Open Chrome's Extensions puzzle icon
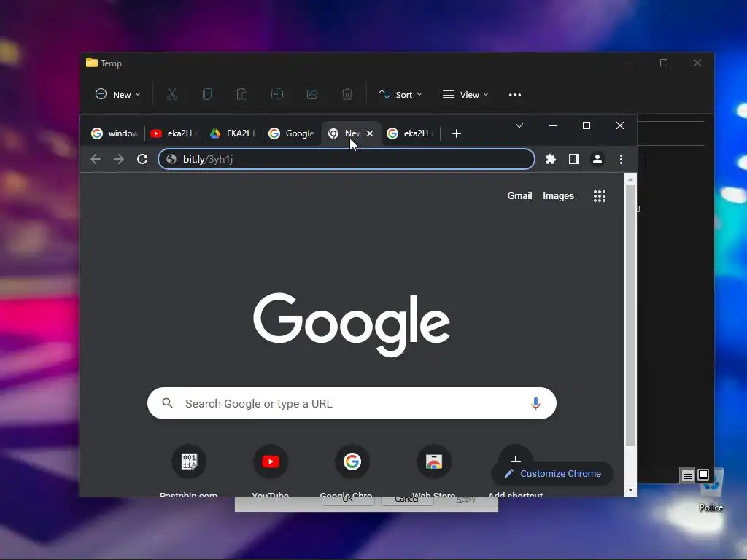Screen dimensions: 747x560 point(551,159)
